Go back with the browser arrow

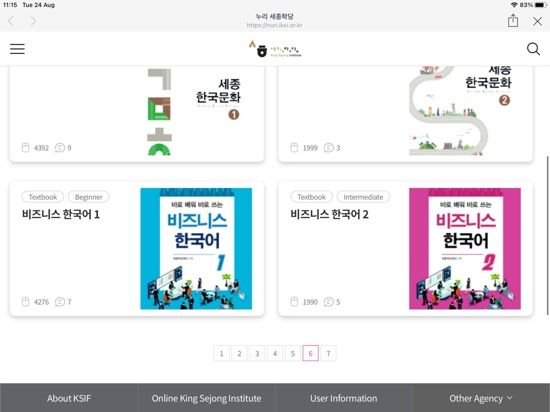point(11,21)
